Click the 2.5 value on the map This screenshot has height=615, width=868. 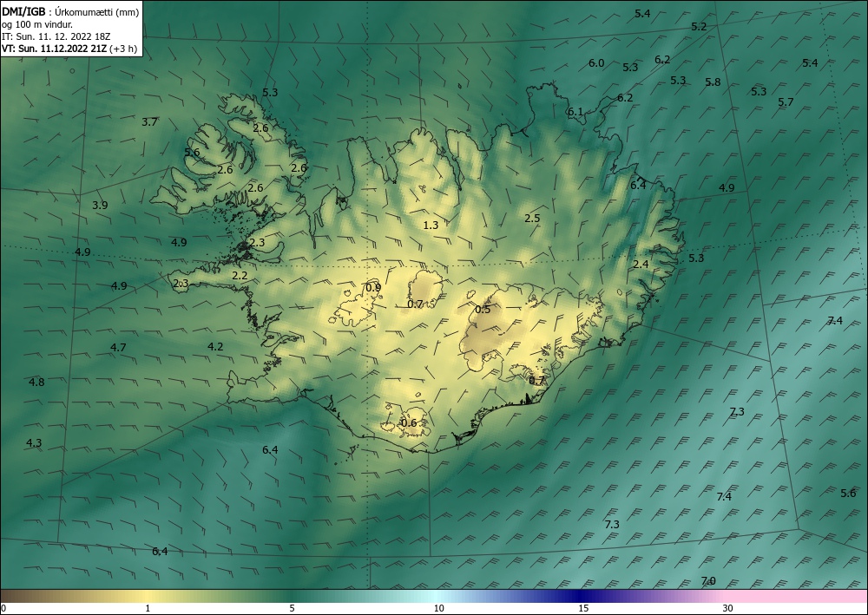pyautogui.click(x=532, y=219)
